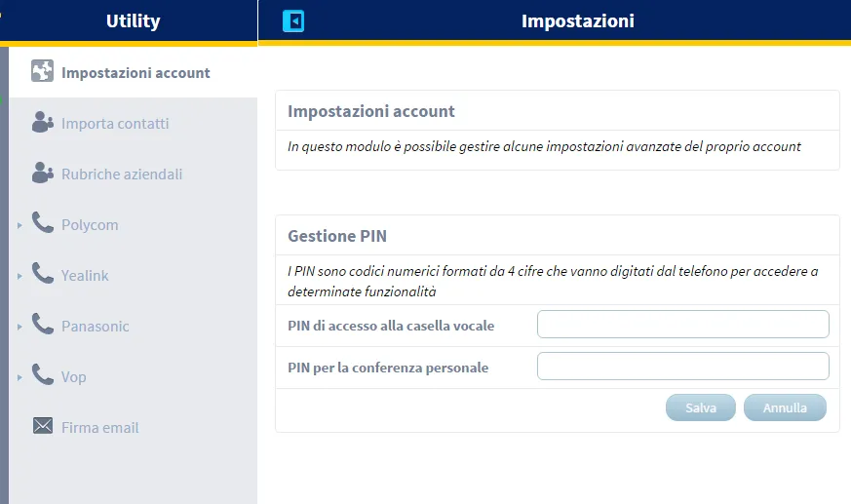Click the Panasonic phone icon
851x504 pixels.
(x=42, y=326)
